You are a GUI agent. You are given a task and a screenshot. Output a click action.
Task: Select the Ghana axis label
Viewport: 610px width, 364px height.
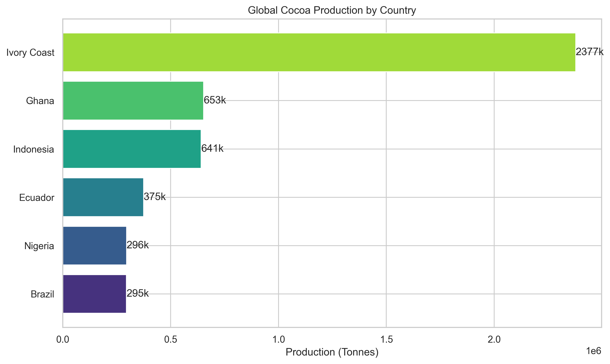pyautogui.click(x=40, y=101)
